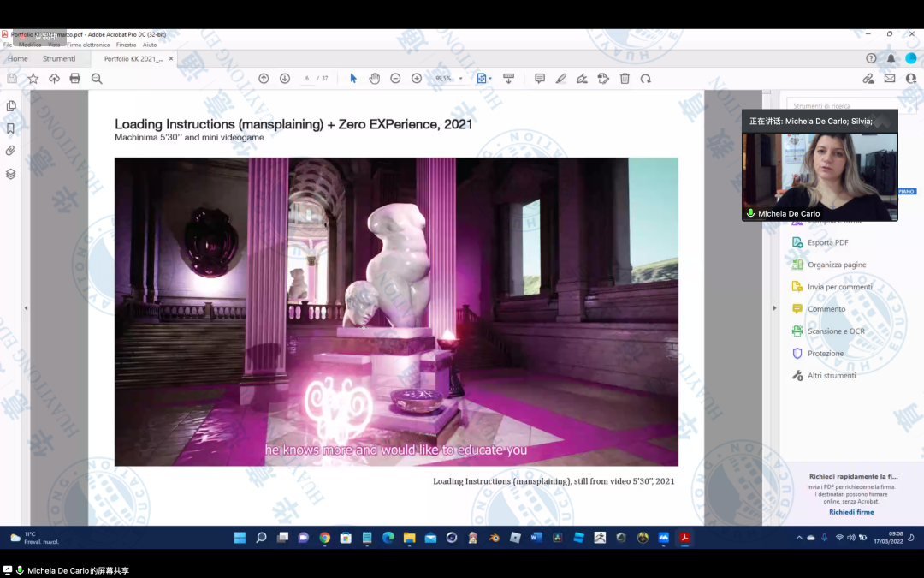The image size is (924, 578).
Task: Print the document with the printer icon
Action: point(74,79)
